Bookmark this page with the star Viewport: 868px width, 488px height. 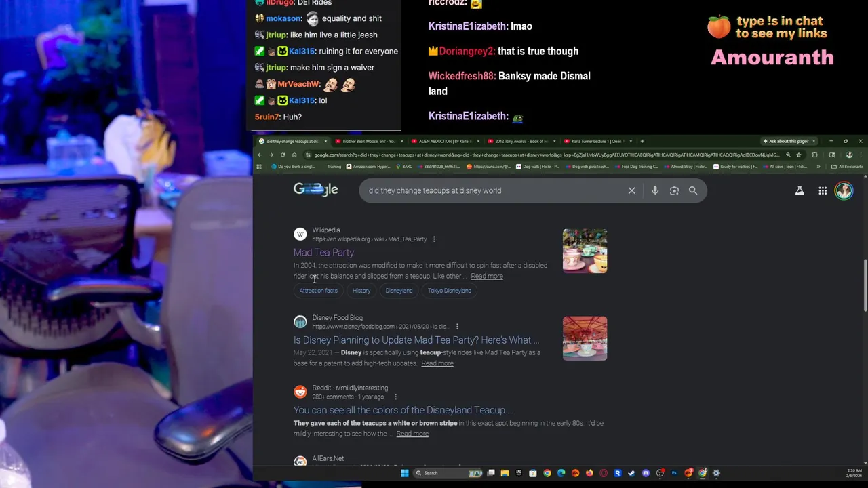798,155
